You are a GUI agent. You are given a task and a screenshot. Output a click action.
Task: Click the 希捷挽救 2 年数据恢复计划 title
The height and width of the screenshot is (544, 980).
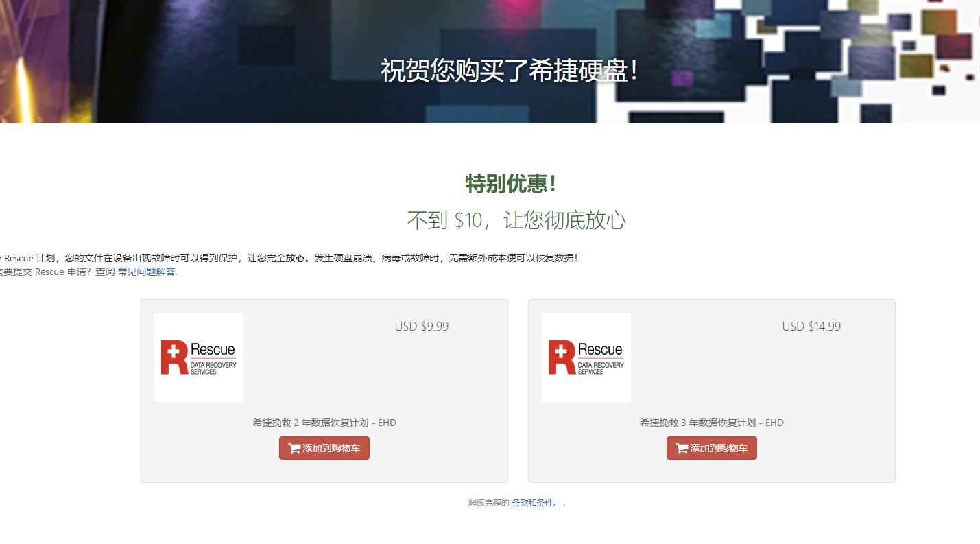click(324, 423)
